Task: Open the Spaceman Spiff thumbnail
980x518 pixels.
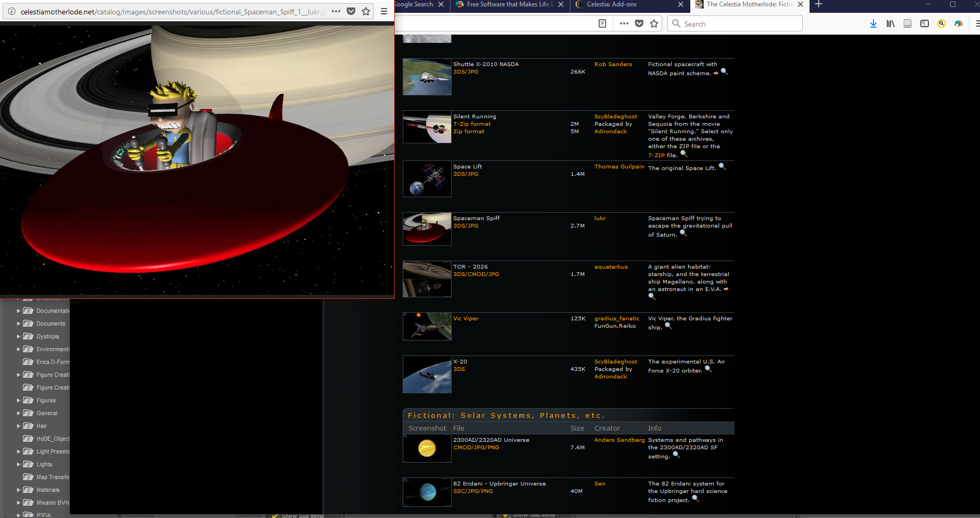Action: click(427, 229)
